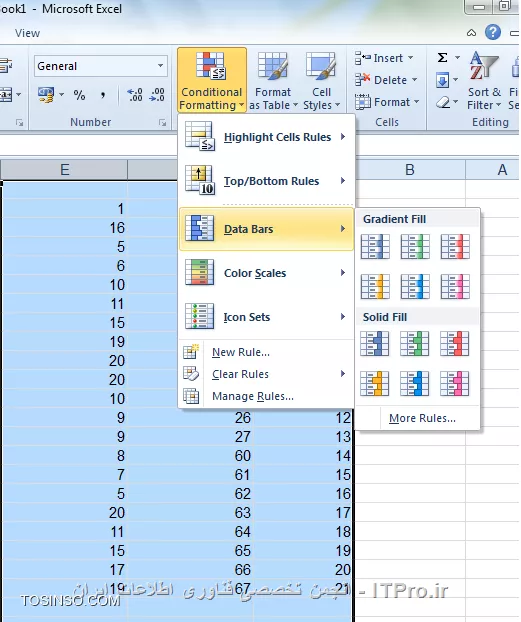
Task: Choose Green Gradient Fill data bar
Action: click(x=415, y=247)
